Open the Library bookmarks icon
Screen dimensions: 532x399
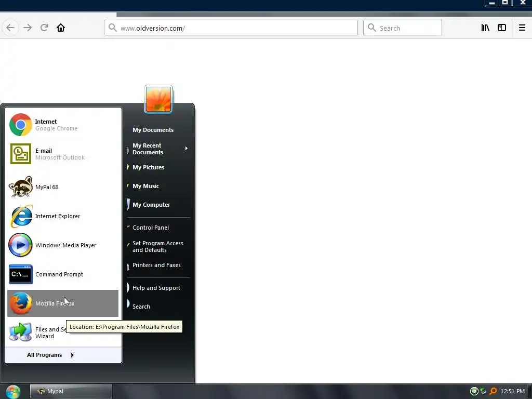click(485, 28)
